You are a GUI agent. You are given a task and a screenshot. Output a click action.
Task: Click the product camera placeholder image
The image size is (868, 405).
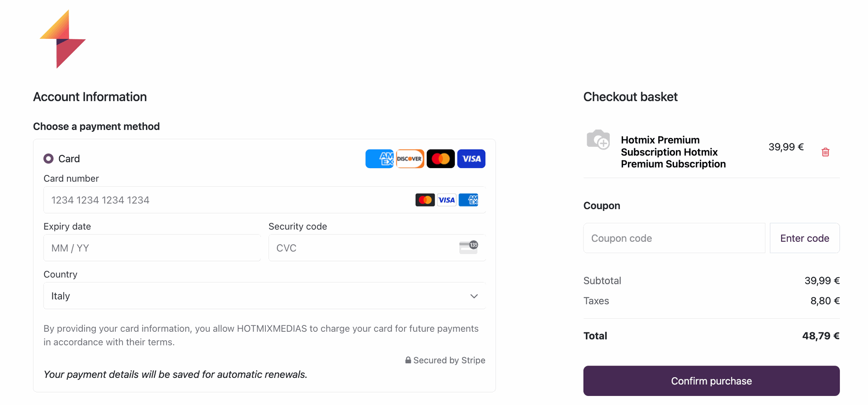pyautogui.click(x=599, y=140)
